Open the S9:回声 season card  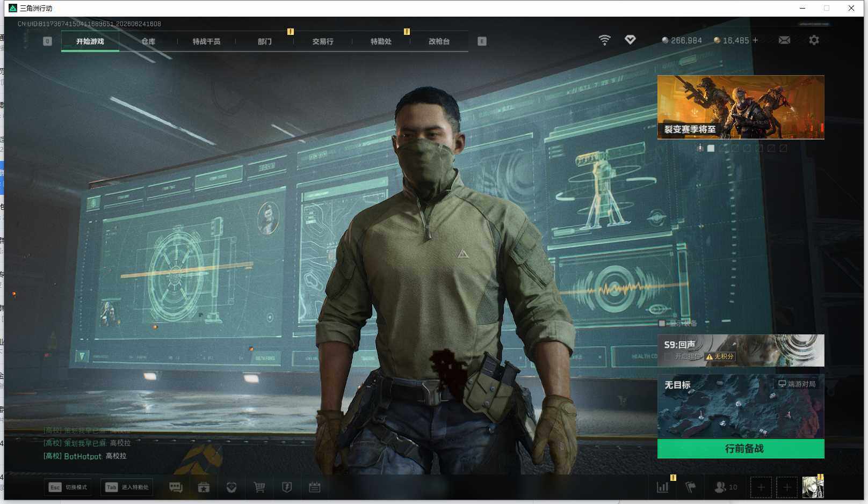[741, 350]
